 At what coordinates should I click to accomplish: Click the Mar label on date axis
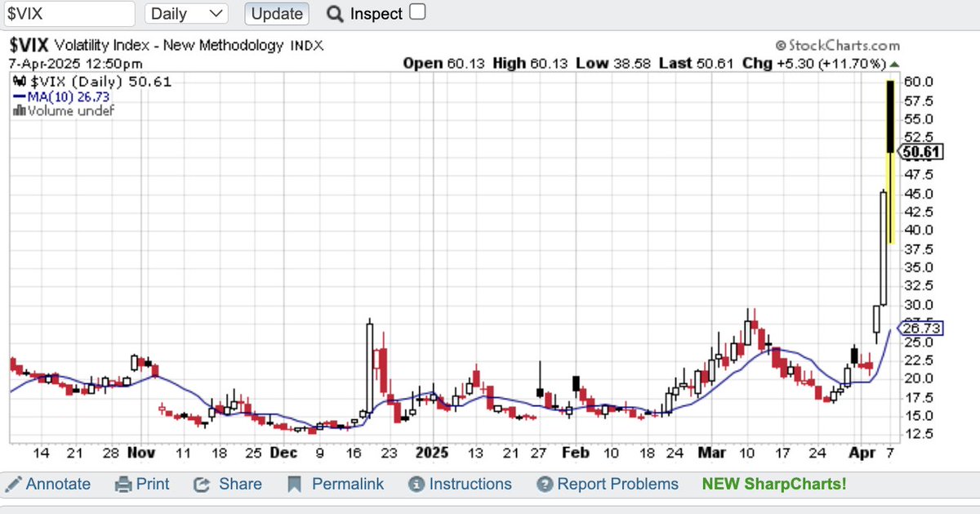click(x=711, y=451)
